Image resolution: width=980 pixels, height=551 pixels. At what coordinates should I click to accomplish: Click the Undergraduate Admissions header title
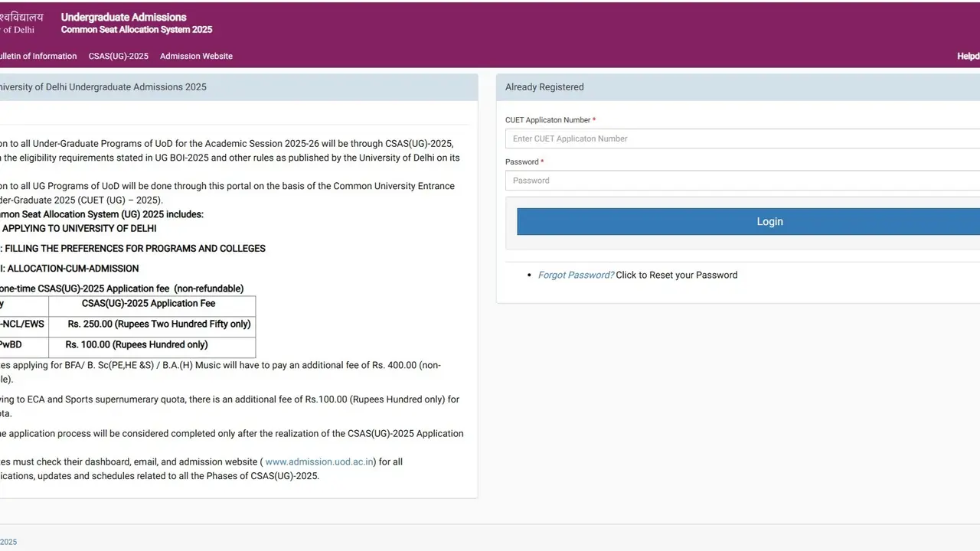[123, 17]
